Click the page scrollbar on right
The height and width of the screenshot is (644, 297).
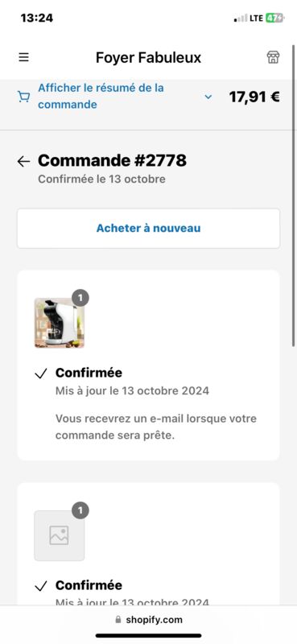293,196
